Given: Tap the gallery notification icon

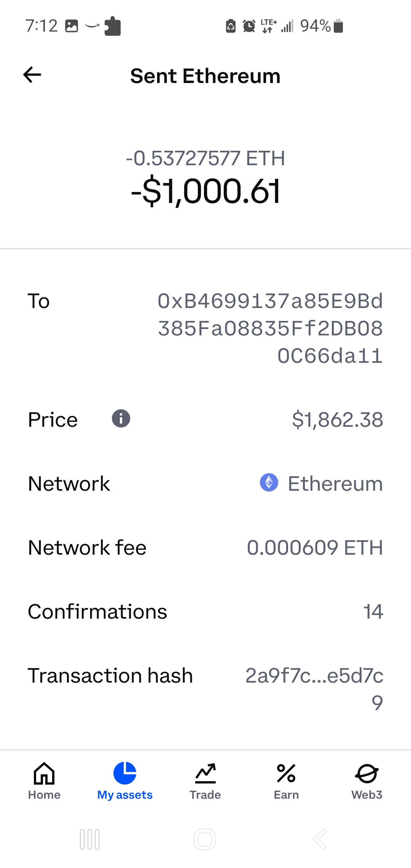Looking at the screenshot, I should point(72,26).
